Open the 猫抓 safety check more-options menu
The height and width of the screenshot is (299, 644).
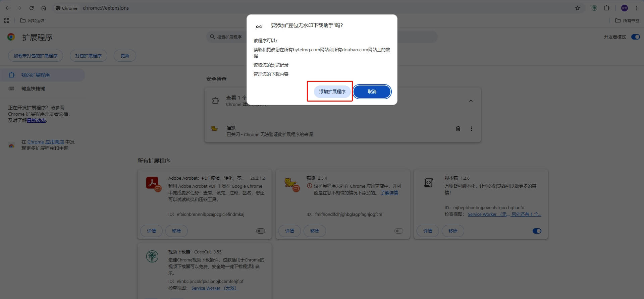[472, 129]
